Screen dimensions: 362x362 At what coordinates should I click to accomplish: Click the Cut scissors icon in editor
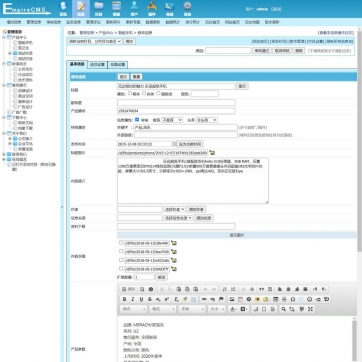click(162, 289)
